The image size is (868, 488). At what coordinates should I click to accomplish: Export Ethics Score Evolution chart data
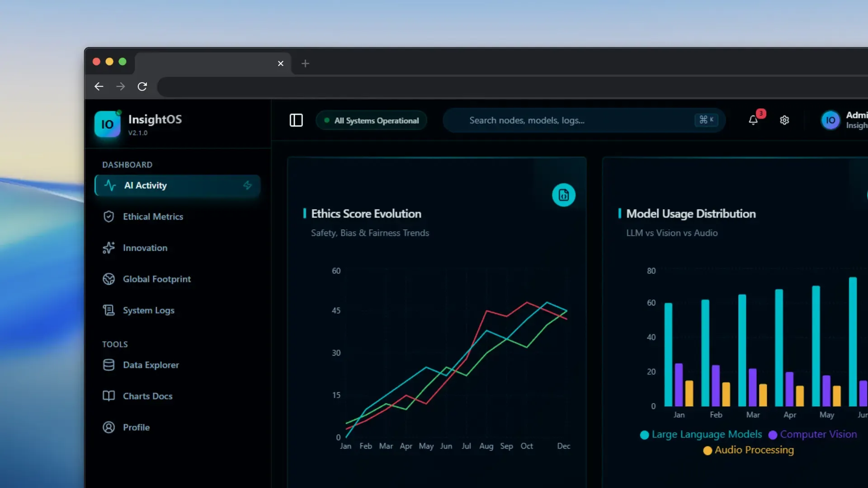(564, 195)
